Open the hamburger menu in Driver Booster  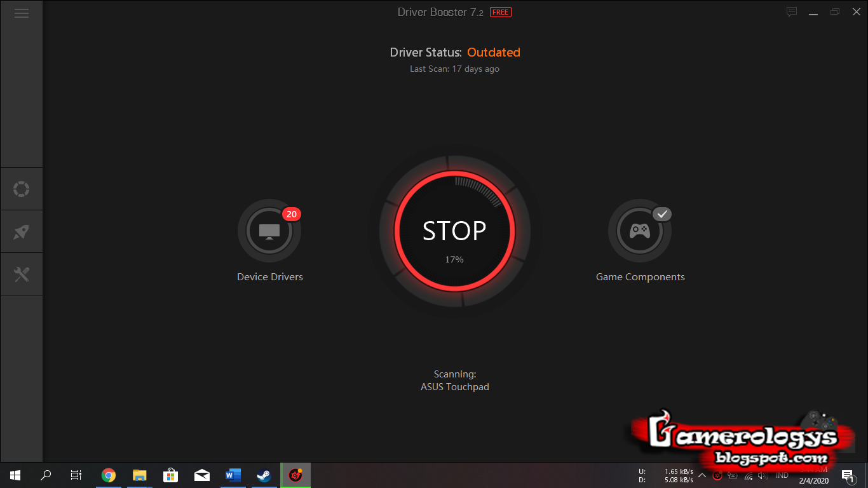click(22, 13)
